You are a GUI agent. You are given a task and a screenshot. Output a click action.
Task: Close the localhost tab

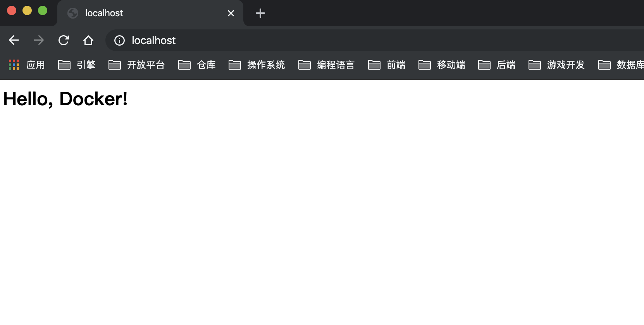(x=231, y=13)
